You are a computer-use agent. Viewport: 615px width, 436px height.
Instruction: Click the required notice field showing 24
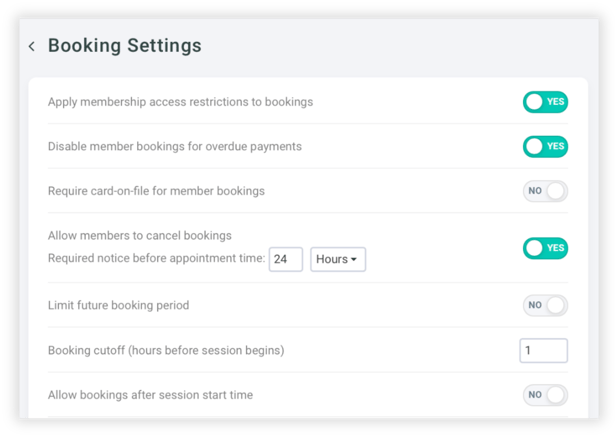tap(286, 260)
